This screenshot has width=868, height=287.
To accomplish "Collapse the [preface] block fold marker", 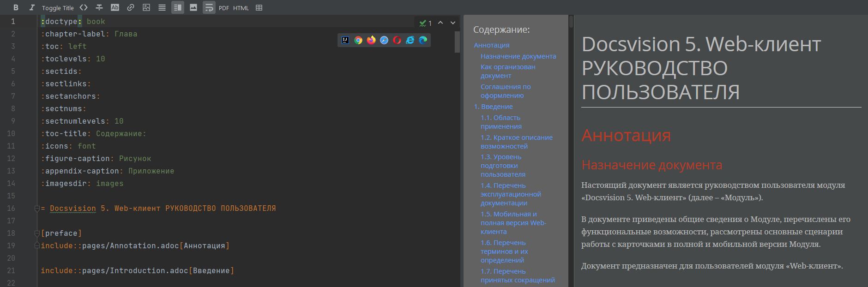I will [37, 233].
